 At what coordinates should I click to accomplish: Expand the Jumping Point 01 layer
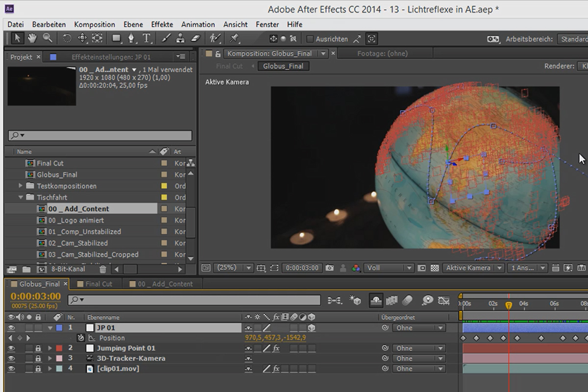tap(50, 348)
